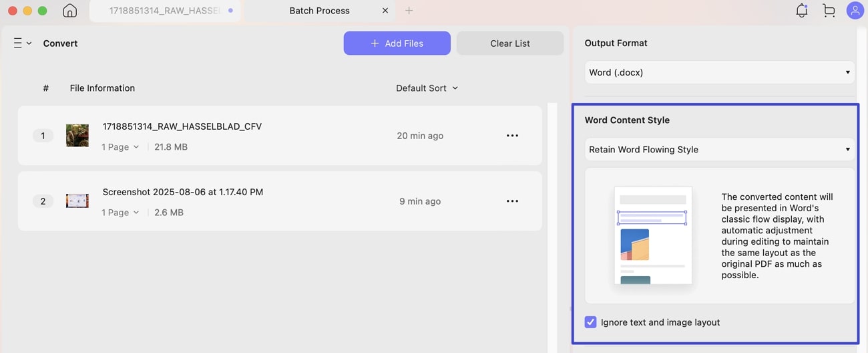Click the 2.6 MB file size
Image resolution: width=868 pixels, height=353 pixels.
pos(169,213)
